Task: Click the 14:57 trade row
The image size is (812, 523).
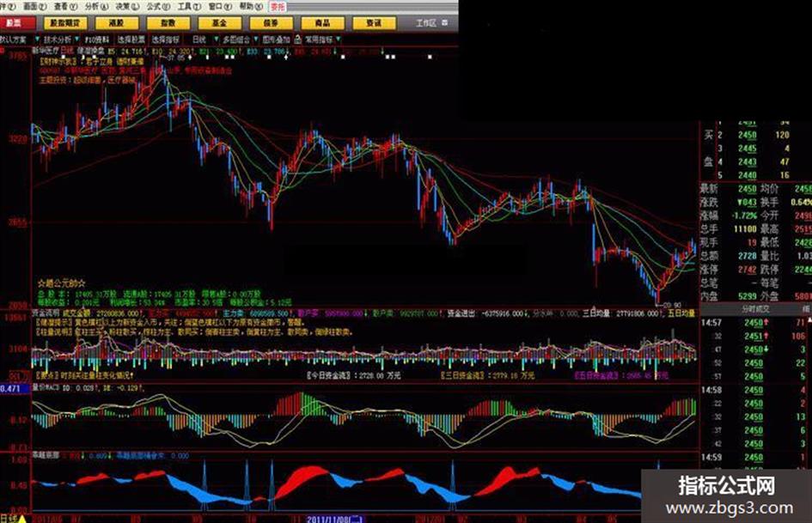Action: 756,323
